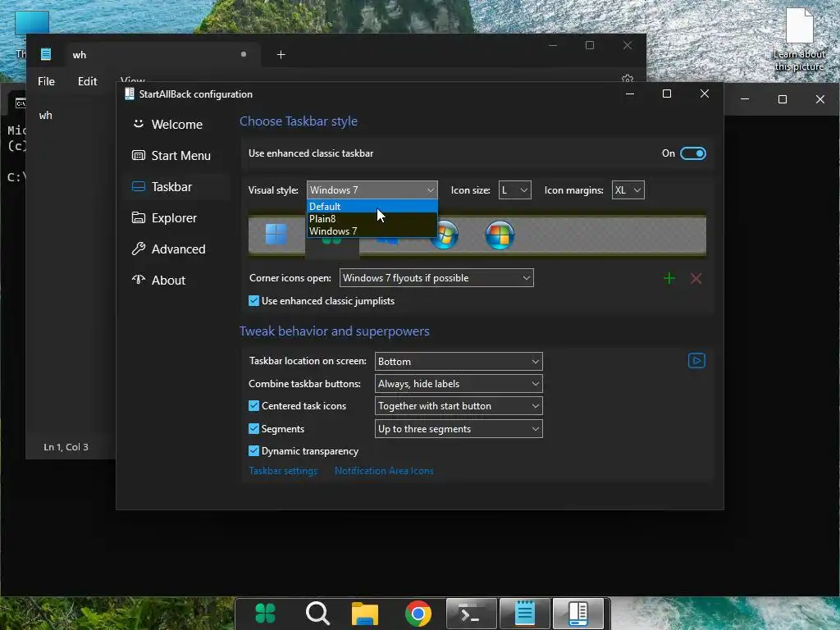This screenshot has height=630, width=840.
Task: Maximize the Command Prompt window
Action: click(x=782, y=99)
